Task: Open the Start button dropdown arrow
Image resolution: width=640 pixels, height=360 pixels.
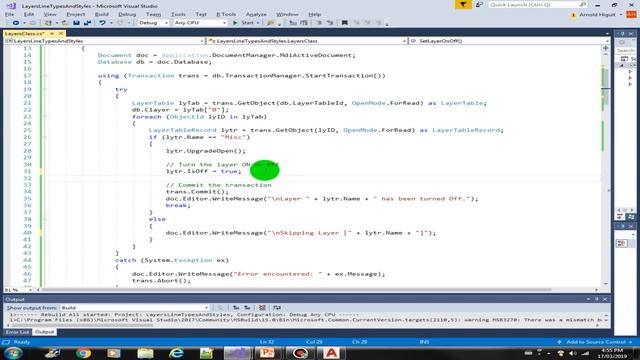Action: pyautogui.click(x=258, y=23)
